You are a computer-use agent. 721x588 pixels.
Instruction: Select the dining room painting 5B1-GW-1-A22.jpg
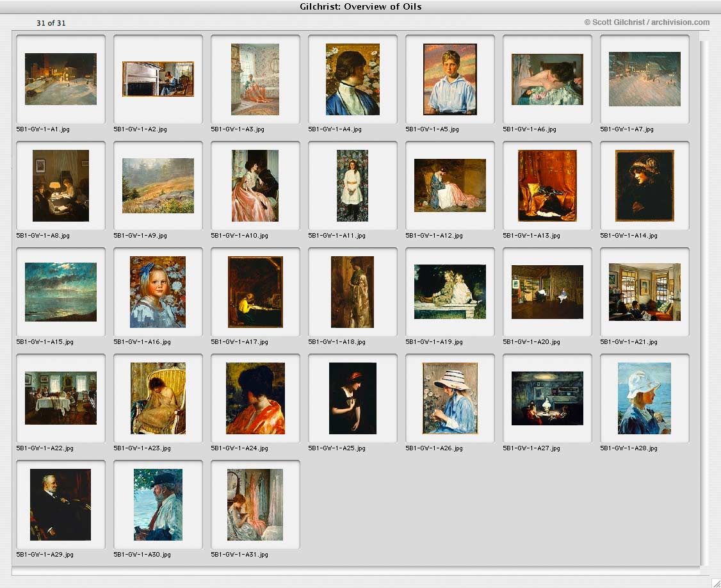(x=61, y=398)
